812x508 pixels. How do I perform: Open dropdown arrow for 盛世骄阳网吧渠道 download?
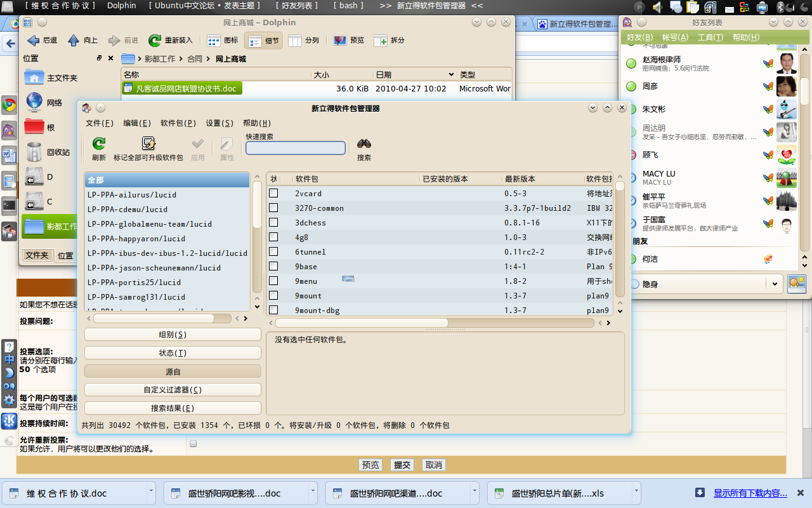(x=475, y=492)
